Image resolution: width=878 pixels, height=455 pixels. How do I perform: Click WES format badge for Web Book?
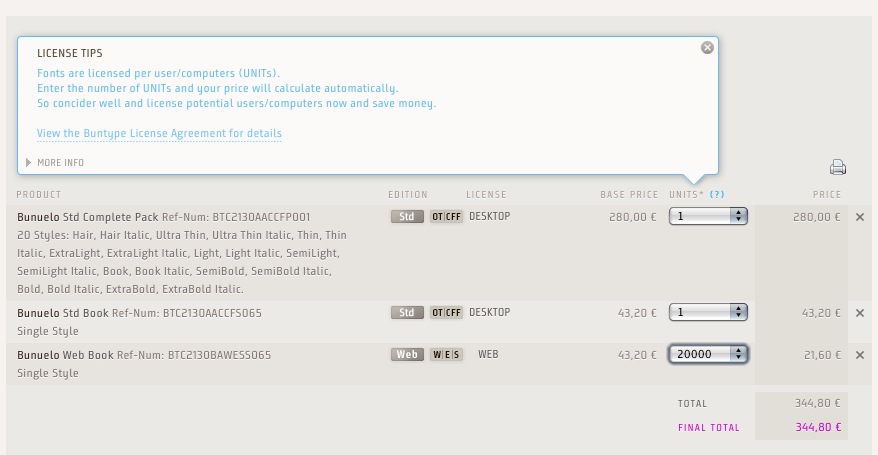(446, 355)
